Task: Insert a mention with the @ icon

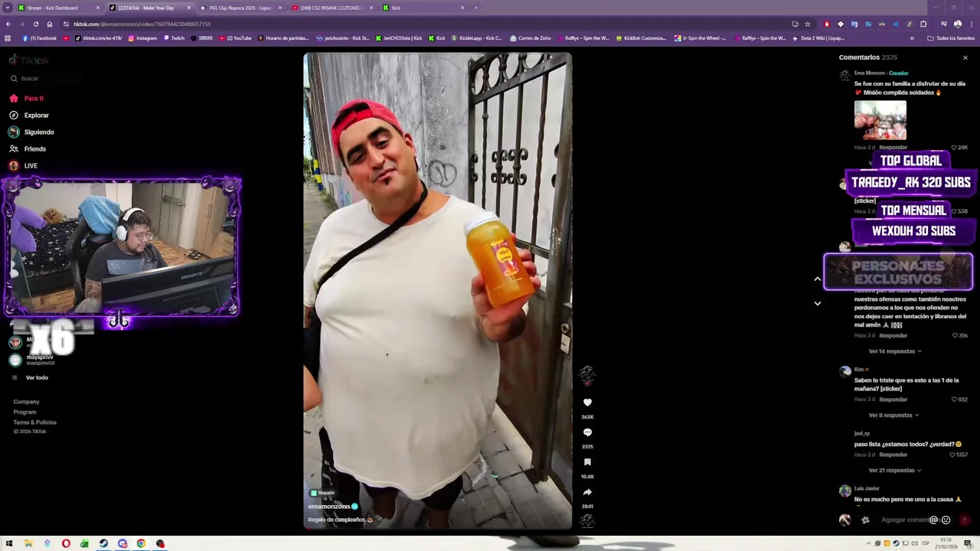Action: (933, 520)
